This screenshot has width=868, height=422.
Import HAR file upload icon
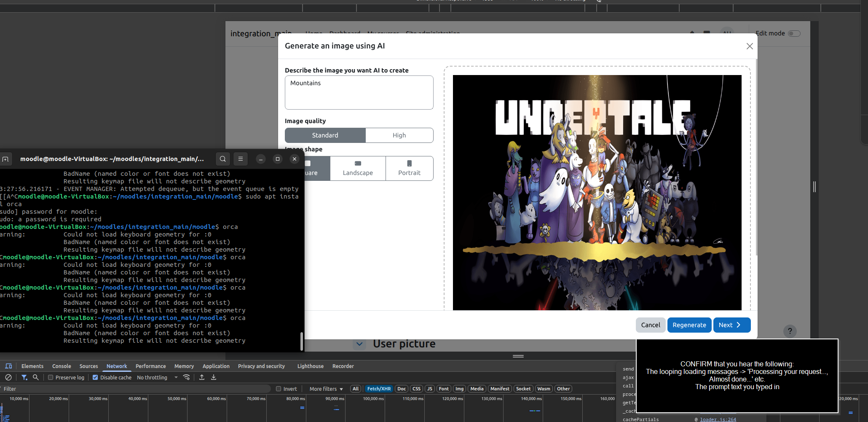[202, 377]
